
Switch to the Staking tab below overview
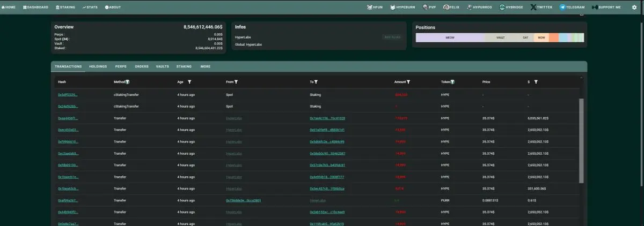coord(184,66)
